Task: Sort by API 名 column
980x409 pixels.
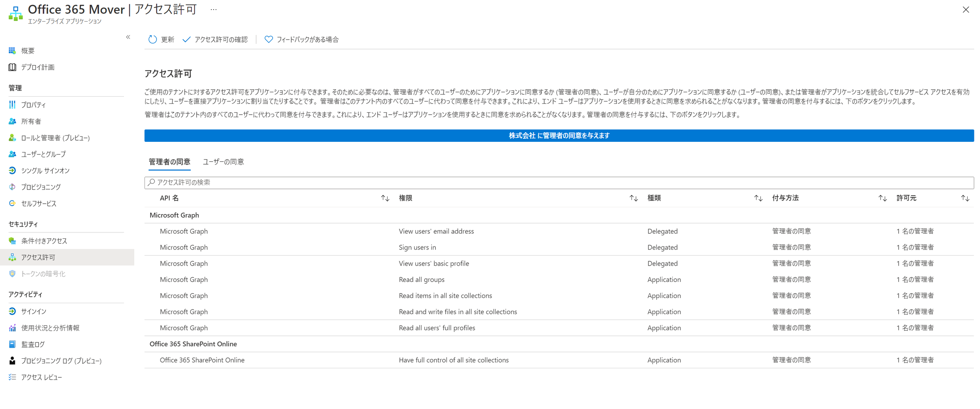Action: click(385, 198)
